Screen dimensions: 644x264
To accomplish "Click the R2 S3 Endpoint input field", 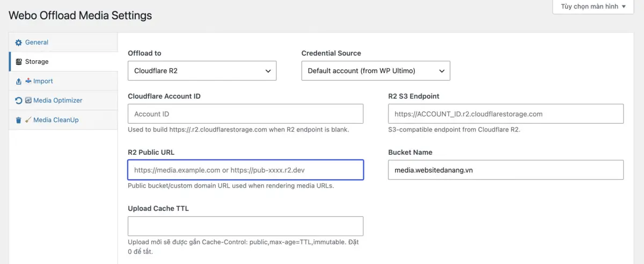I will point(506,114).
